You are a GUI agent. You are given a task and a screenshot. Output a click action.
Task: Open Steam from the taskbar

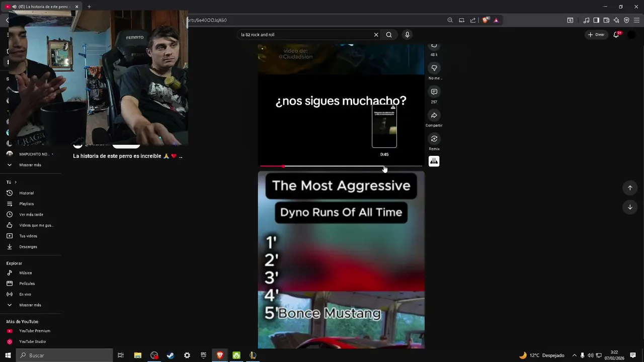pos(171,355)
